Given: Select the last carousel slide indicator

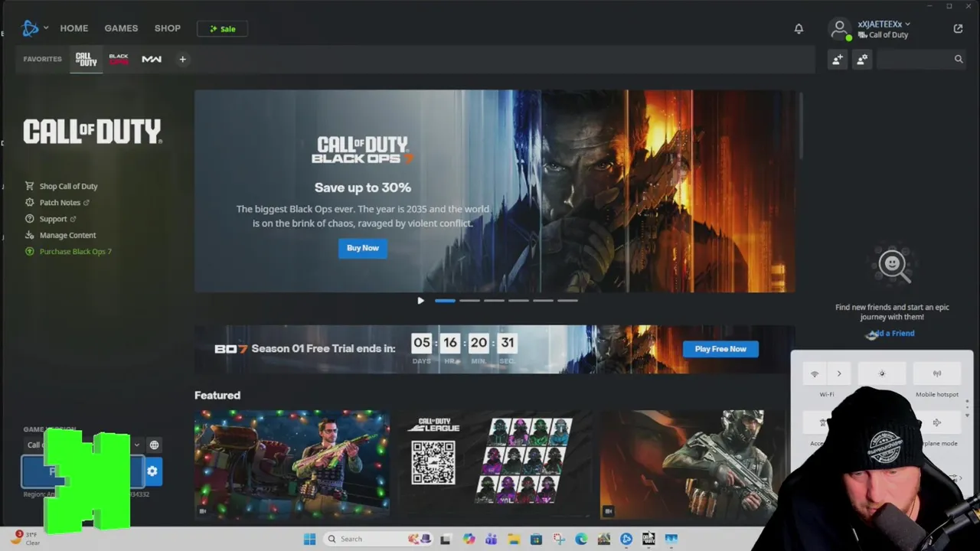Looking at the screenshot, I should click(567, 301).
